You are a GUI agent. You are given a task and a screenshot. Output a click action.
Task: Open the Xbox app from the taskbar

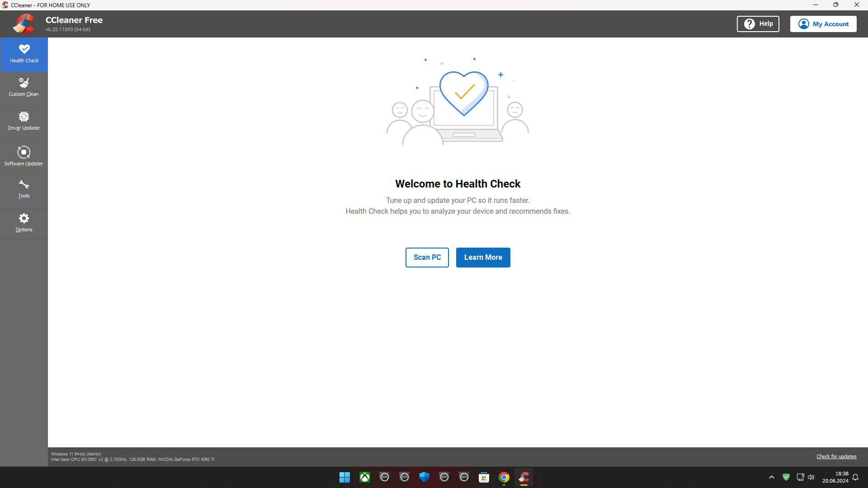[x=364, y=477]
